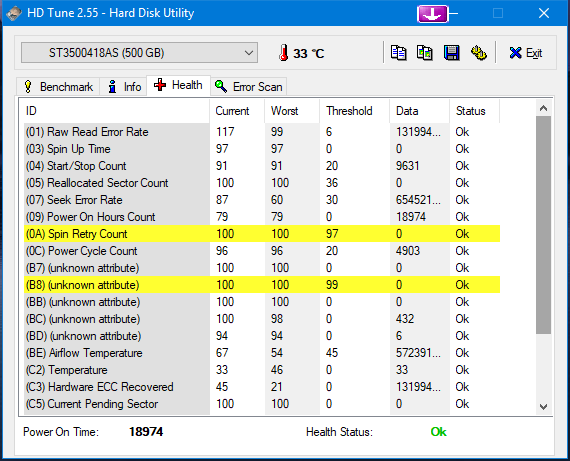Click the red cross Health tab icon
This screenshot has height=461, width=570.
pyautogui.click(x=160, y=85)
